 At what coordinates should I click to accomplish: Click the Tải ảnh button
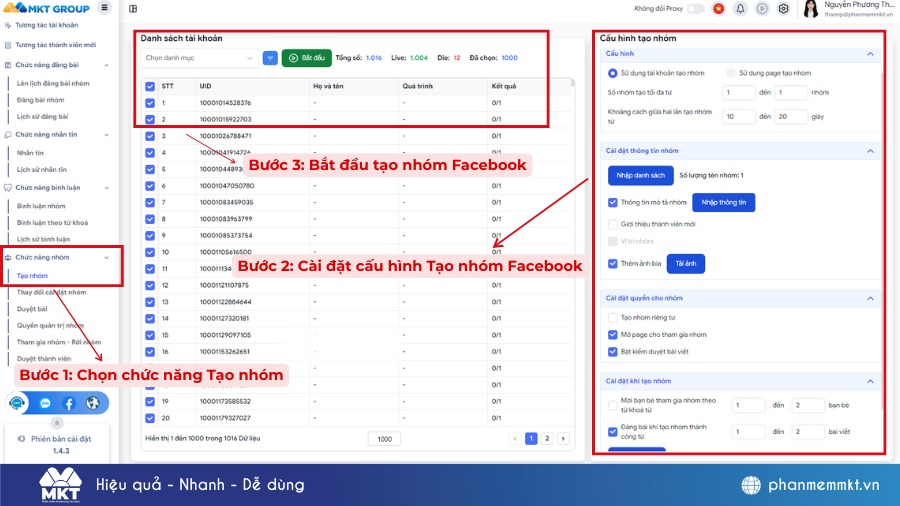click(x=685, y=264)
